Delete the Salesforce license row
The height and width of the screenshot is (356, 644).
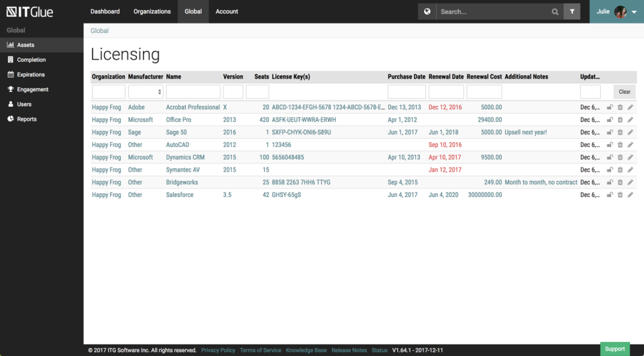coord(620,195)
